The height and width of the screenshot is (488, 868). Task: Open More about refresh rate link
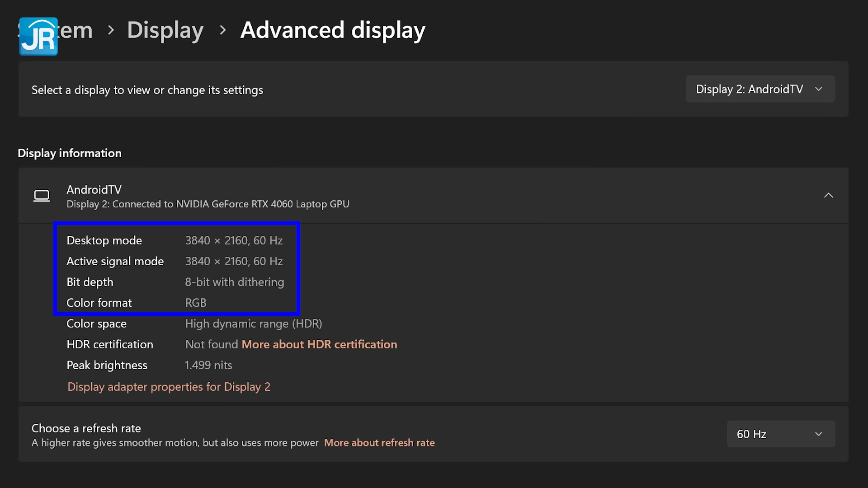[x=379, y=443]
